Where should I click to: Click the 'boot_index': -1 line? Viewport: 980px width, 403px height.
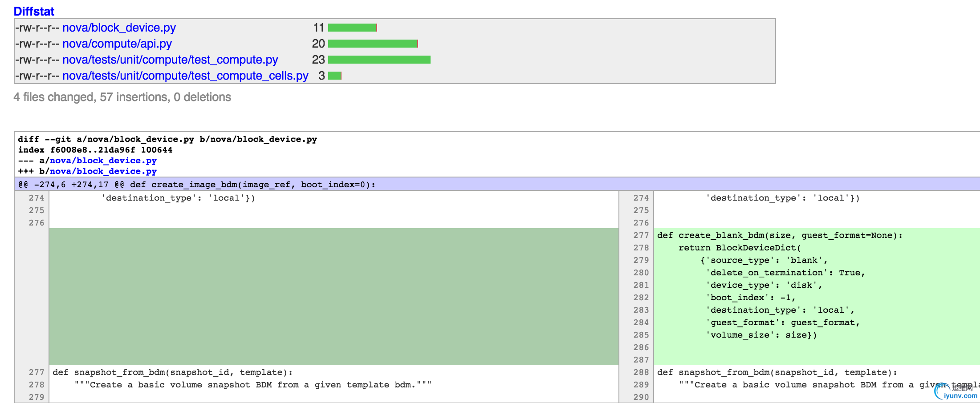[x=751, y=298]
